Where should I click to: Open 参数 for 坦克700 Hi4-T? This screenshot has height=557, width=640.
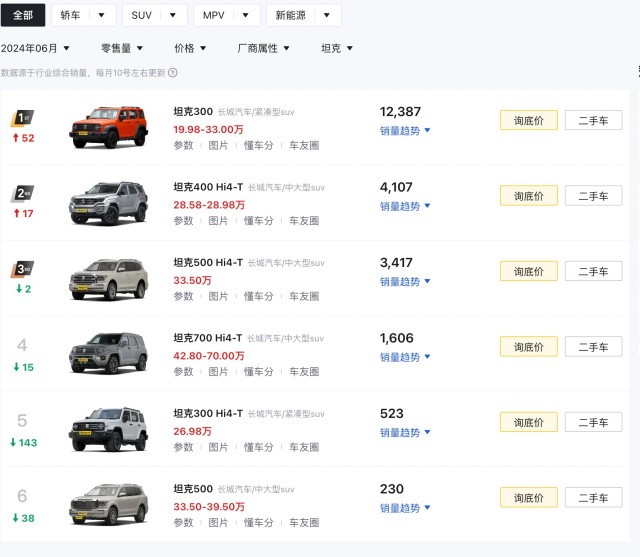click(x=183, y=372)
